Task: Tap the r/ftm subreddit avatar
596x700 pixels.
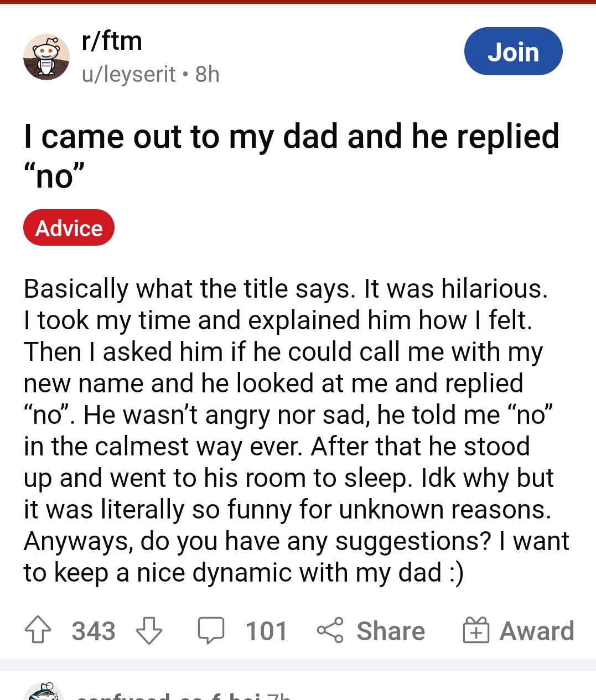Action: tap(46, 57)
